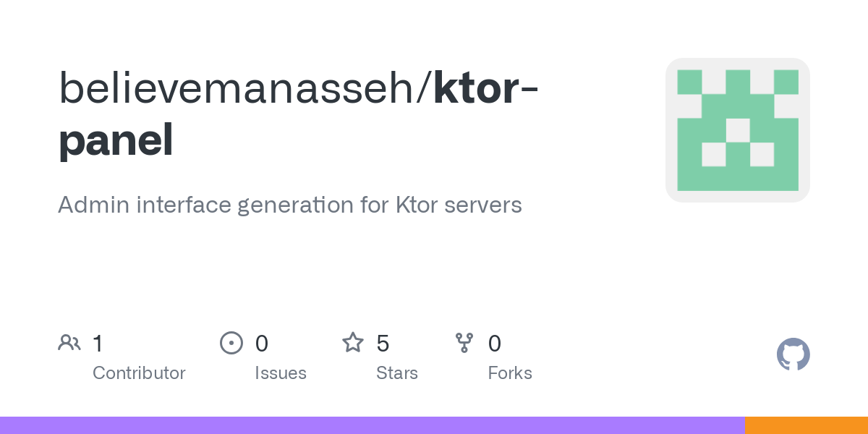Click the contributor count number 1
Screen dimensions: 868x434
click(98, 343)
